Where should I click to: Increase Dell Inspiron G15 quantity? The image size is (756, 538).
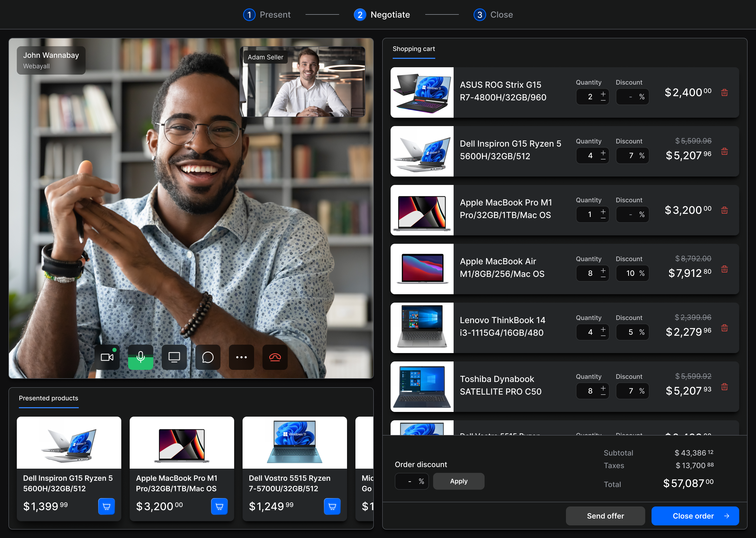(603, 153)
